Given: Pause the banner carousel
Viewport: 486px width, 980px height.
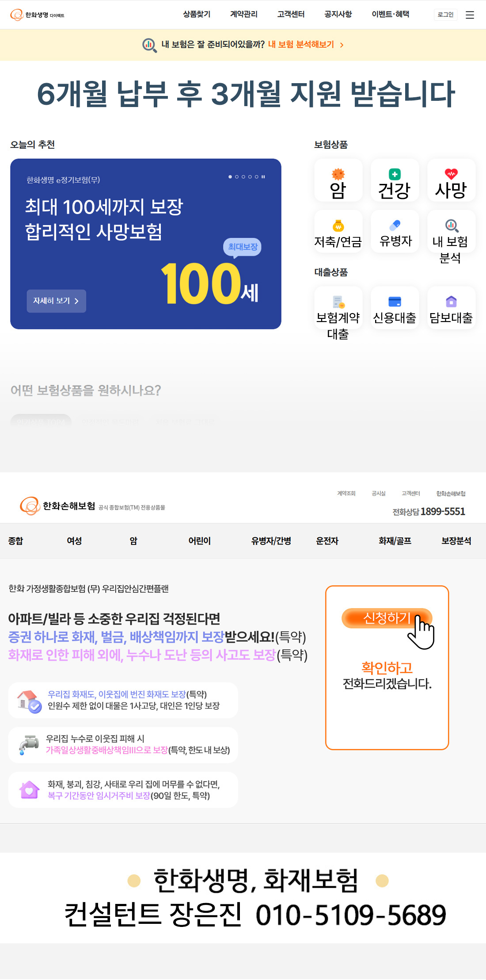Looking at the screenshot, I should (x=263, y=177).
